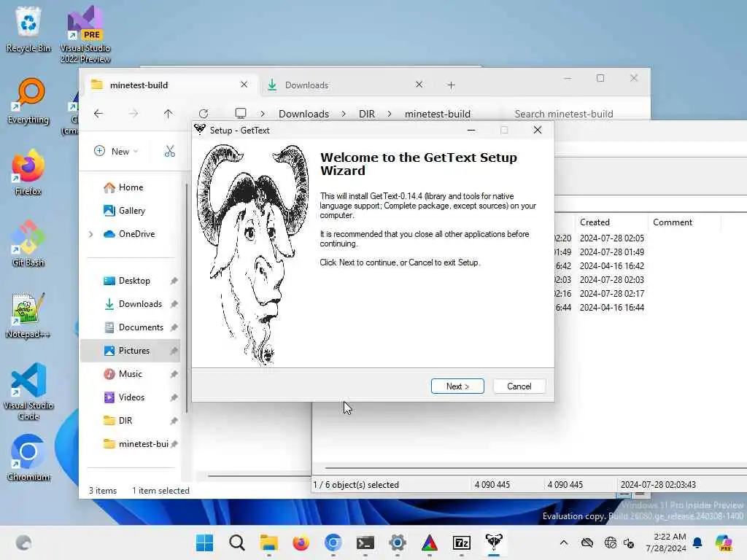Expand the chevron after the DIR breadcrumb
747x560 pixels.
click(390, 114)
